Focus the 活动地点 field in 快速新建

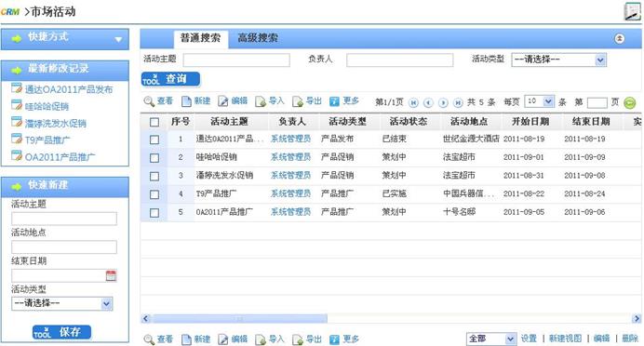pos(64,247)
